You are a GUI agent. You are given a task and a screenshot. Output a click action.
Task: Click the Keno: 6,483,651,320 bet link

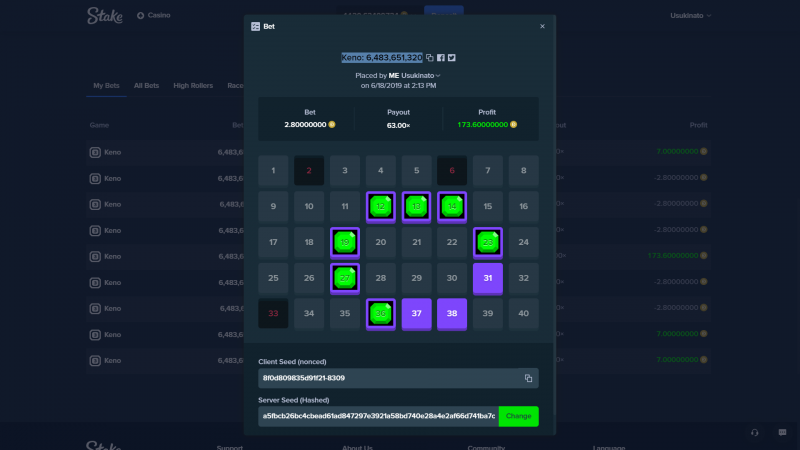[x=382, y=58]
